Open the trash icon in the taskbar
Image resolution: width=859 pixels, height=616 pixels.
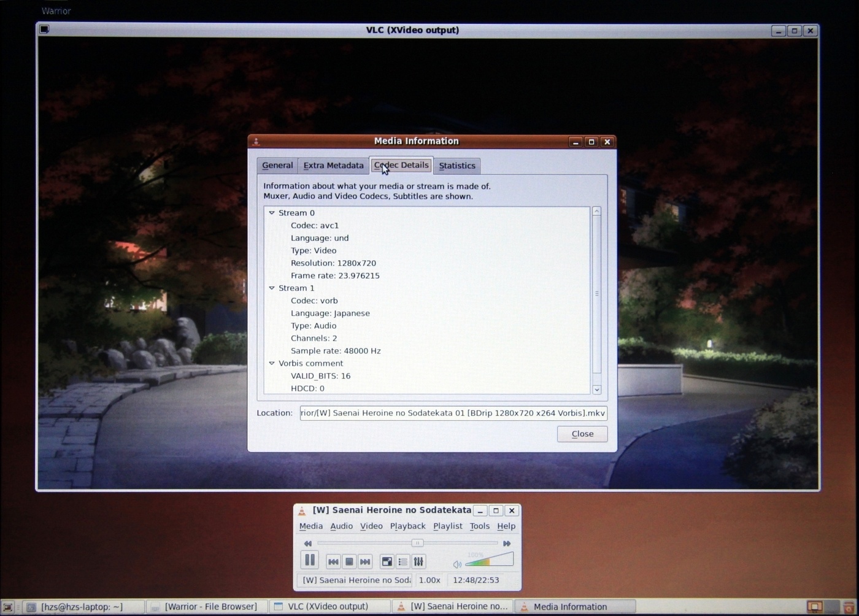coord(850,607)
